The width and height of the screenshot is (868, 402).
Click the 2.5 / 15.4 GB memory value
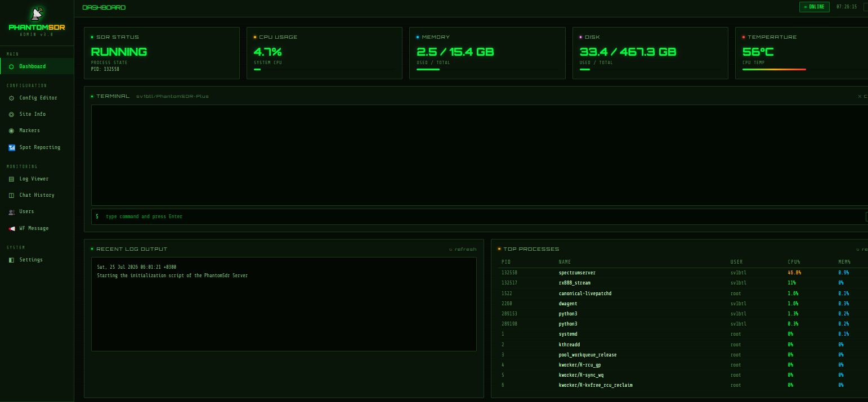click(455, 52)
